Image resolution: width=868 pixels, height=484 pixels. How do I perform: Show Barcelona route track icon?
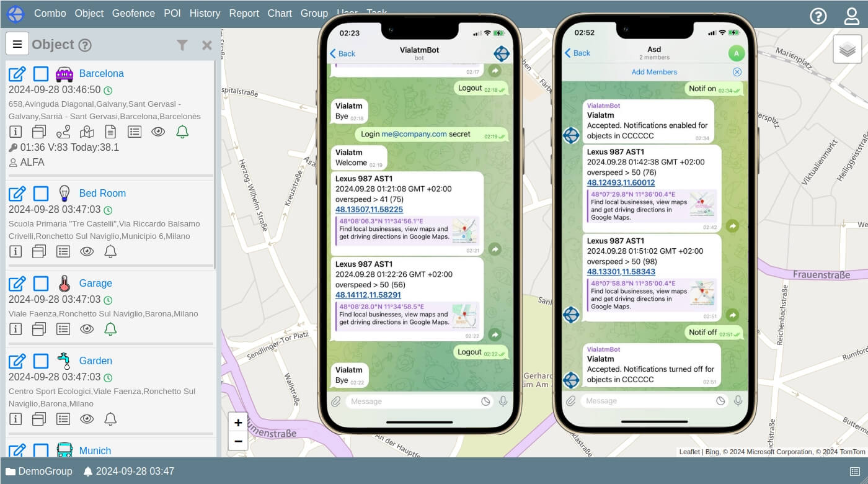pos(63,132)
